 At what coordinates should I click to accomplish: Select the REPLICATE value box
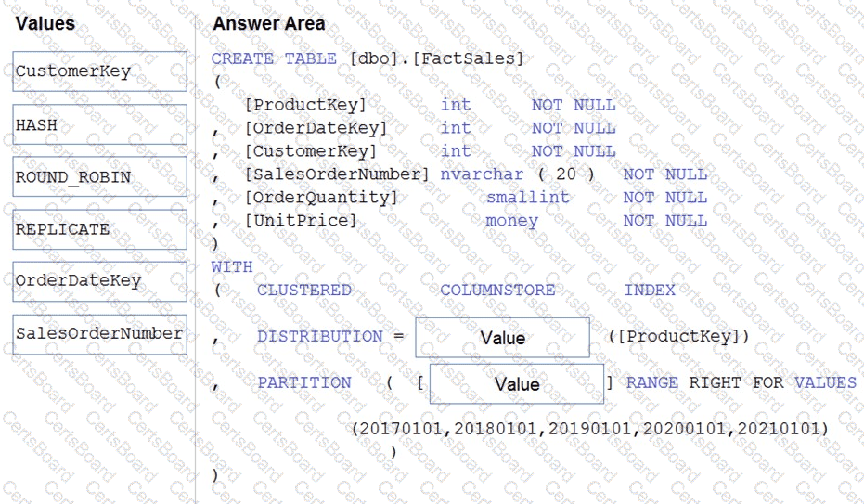(x=99, y=229)
